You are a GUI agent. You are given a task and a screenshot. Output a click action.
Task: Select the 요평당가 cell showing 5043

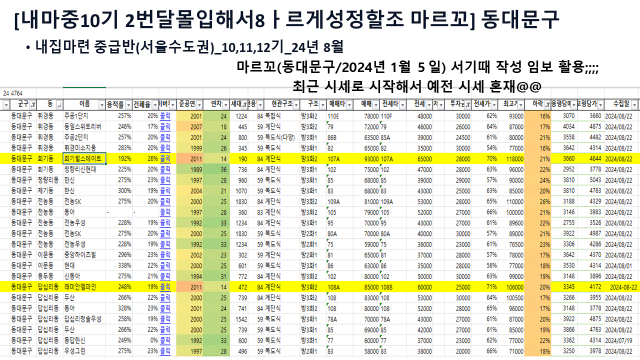[x=591, y=180]
